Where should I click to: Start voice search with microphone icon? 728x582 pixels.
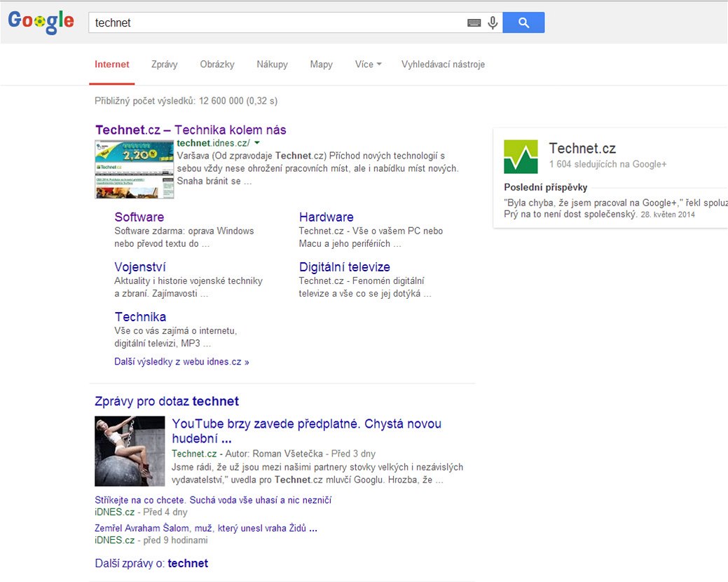(x=493, y=23)
